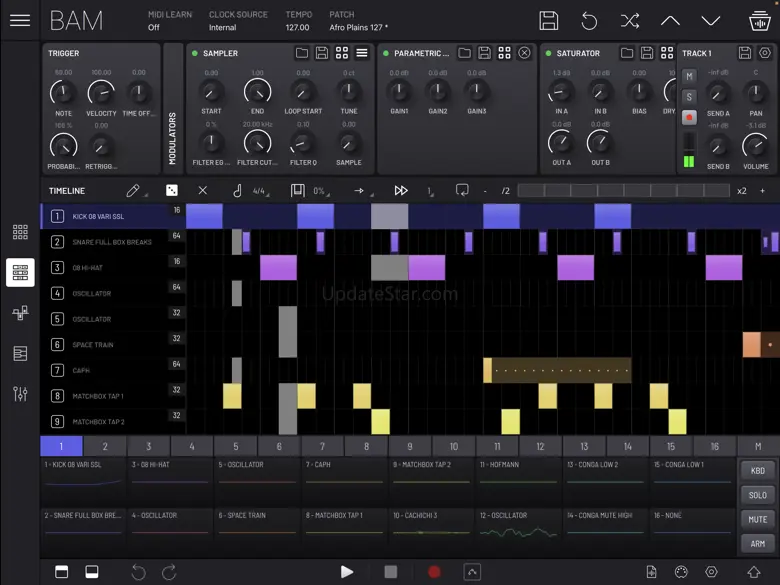Remove the Parametric module with its X button
The width and height of the screenshot is (780, 585).
524,53
